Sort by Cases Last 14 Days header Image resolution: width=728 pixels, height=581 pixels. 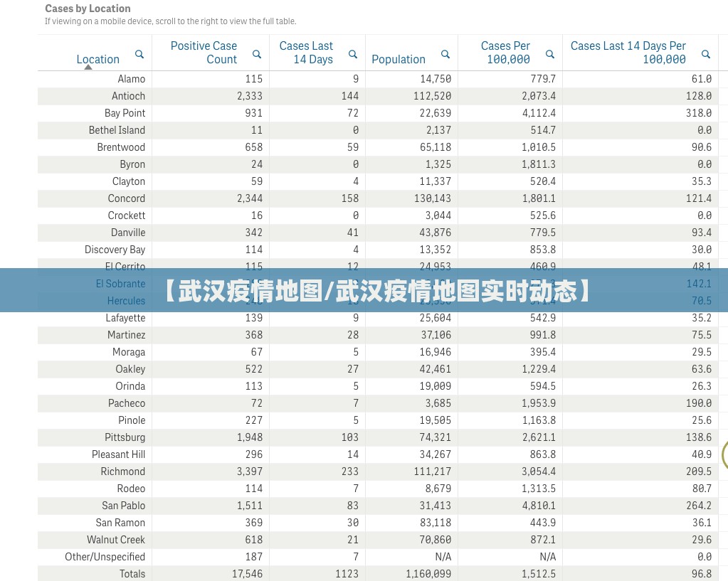tap(307, 53)
